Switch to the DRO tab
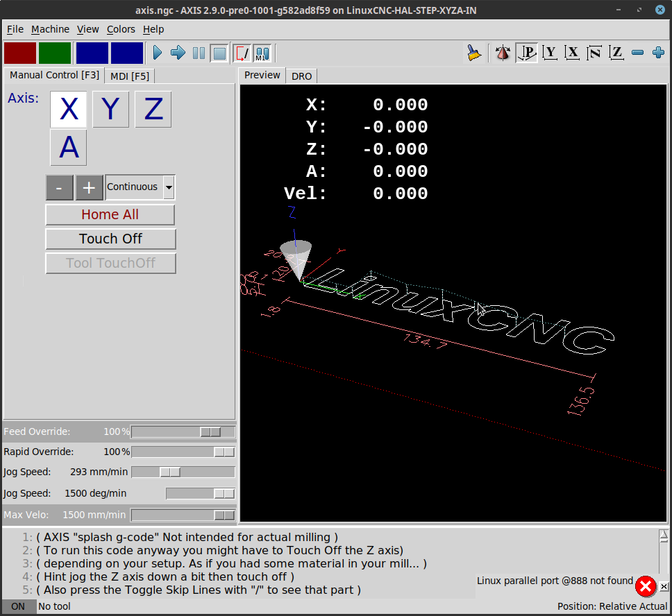 (302, 76)
